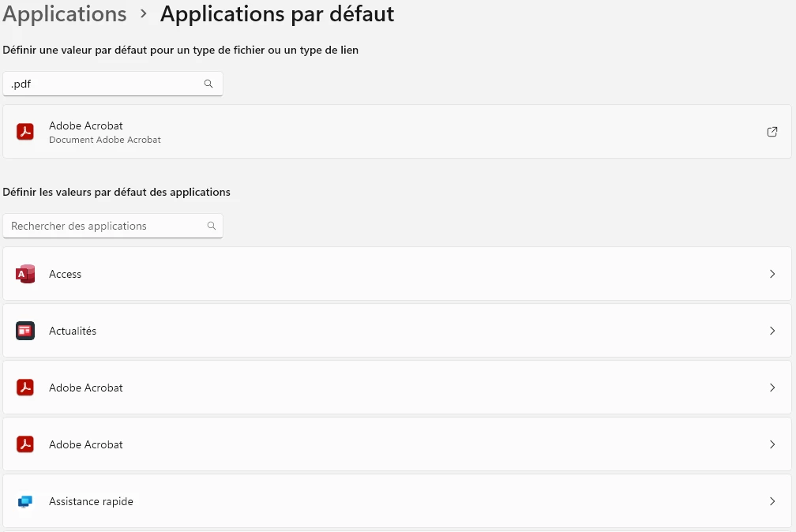Click the open-external icon on the .pdf result
The width and height of the screenshot is (796, 532).
tap(772, 132)
